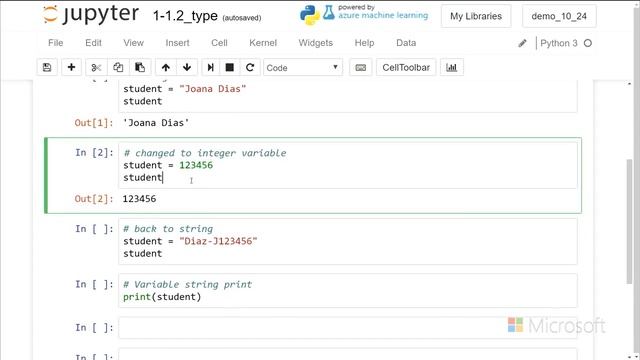Click the azure machine learning link text
The height and width of the screenshot is (360, 640).
[383, 16]
